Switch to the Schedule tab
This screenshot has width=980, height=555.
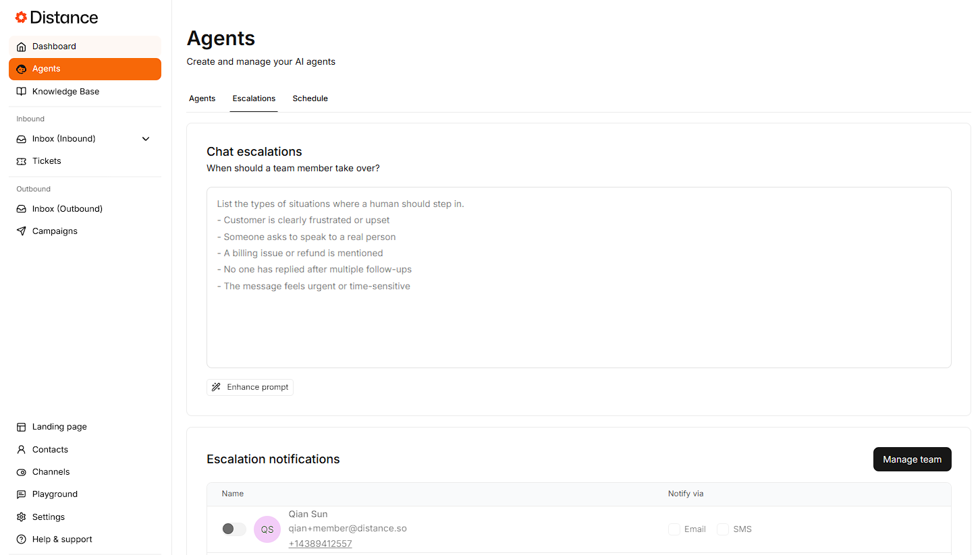pos(310,98)
